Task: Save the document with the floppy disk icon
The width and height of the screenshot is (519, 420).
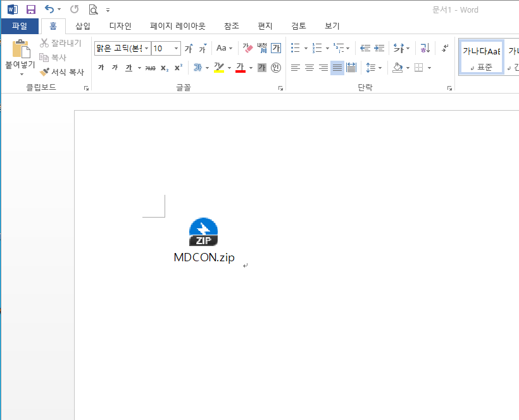Action: (31, 9)
